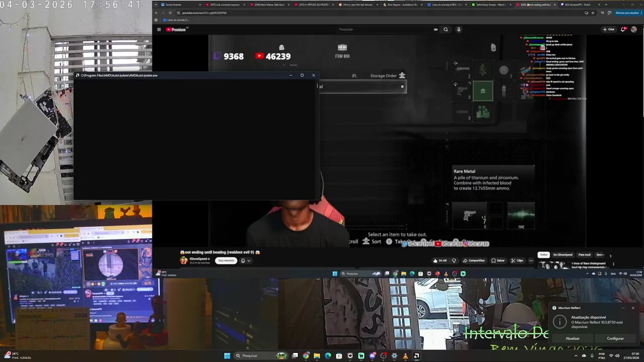Open the IShowSpeed channel avatar
The image size is (644, 362).
184,260
